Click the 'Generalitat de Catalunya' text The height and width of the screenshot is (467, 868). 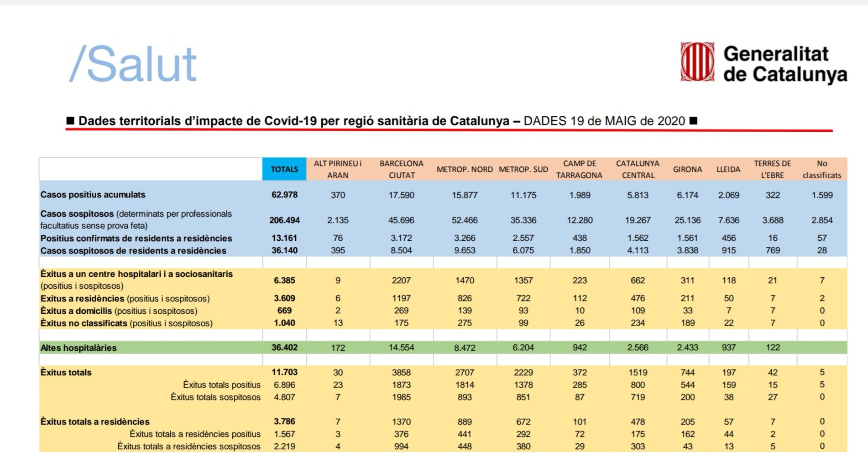784,64
